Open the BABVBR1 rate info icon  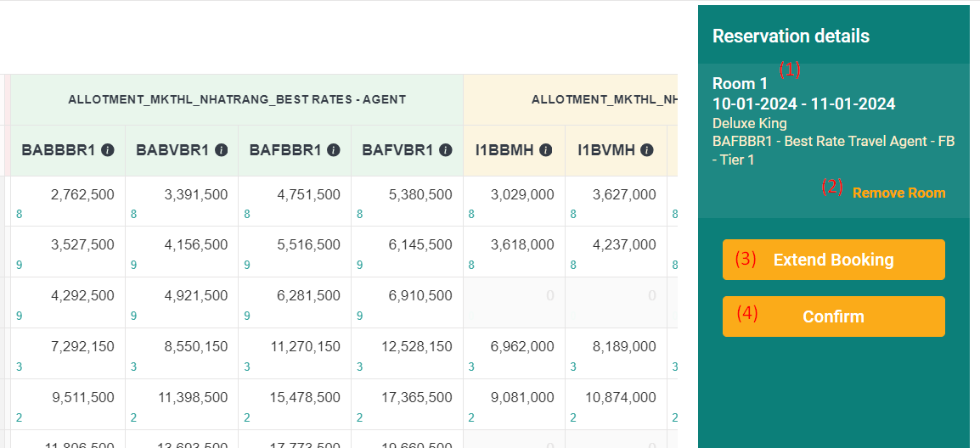tap(221, 150)
